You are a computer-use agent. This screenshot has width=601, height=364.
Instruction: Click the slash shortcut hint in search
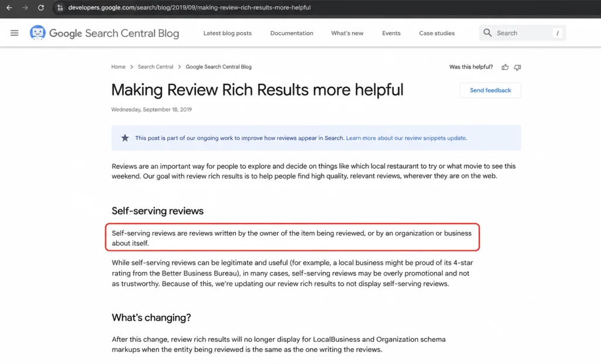click(x=558, y=33)
